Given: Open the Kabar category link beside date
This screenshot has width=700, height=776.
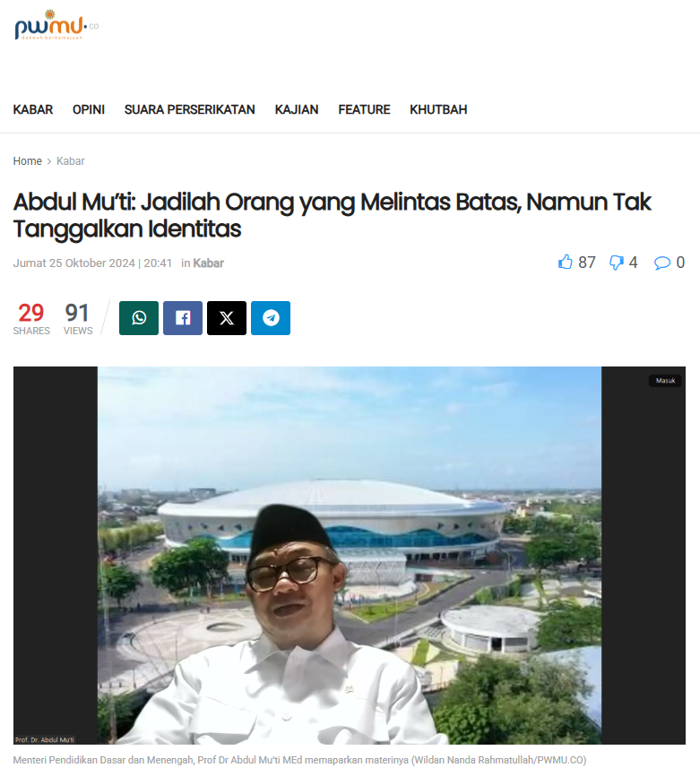Looking at the screenshot, I should pyautogui.click(x=209, y=263).
